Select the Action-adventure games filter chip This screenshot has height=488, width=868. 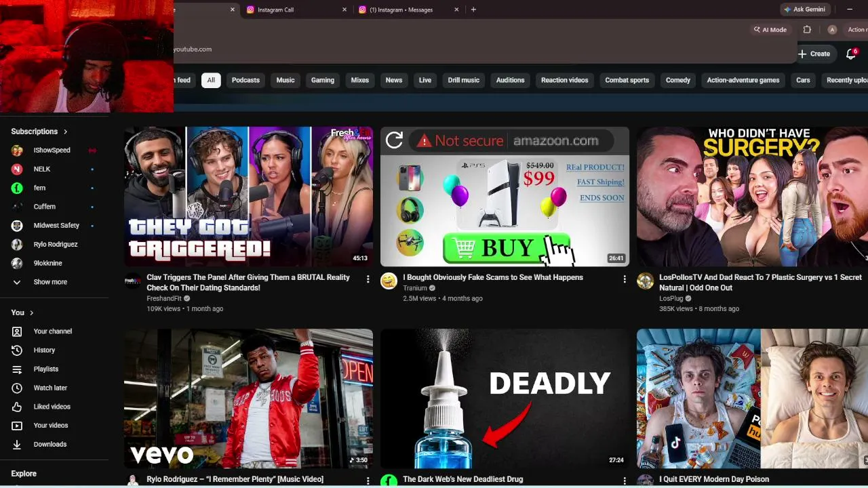743,80
